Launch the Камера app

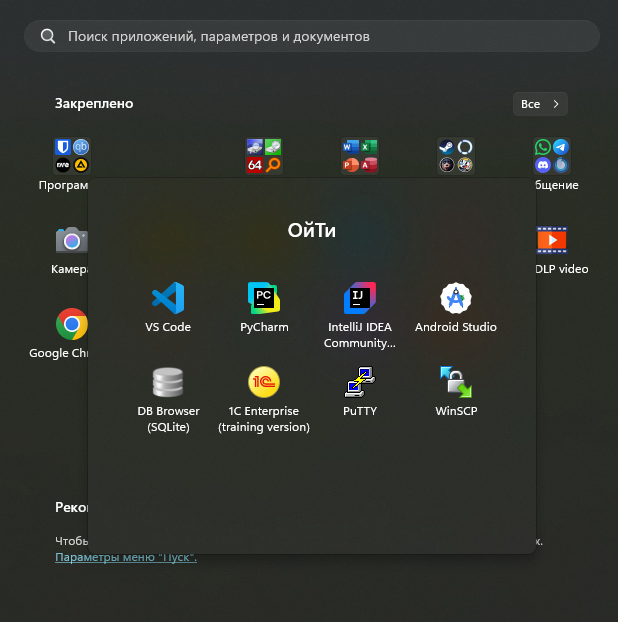click(x=72, y=240)
